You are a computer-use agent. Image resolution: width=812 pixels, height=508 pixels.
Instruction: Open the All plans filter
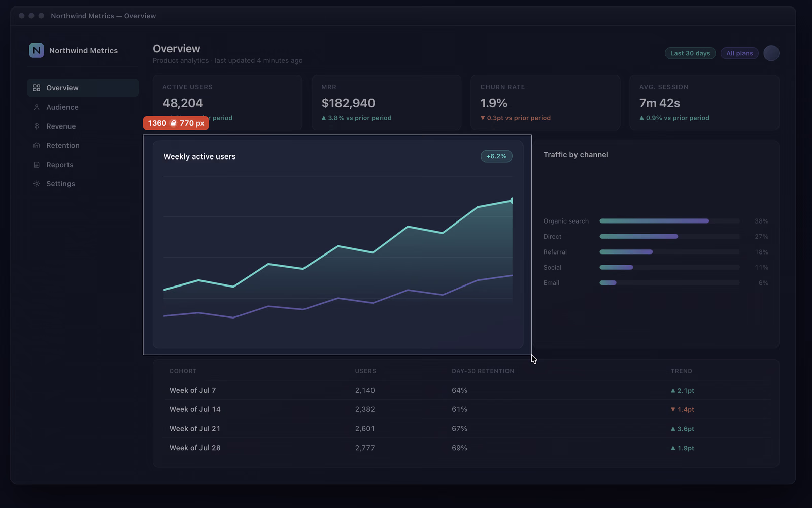coord(739,53)
